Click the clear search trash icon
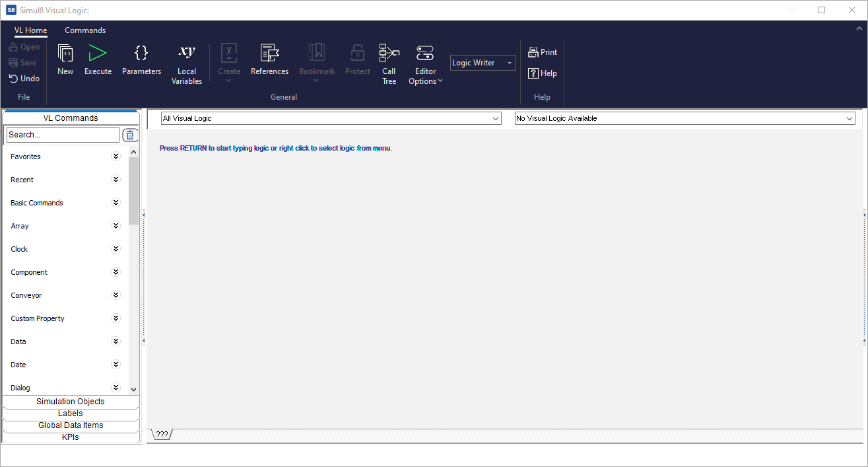The height and width of the screenshot is (467, 868). pos(130,135)
